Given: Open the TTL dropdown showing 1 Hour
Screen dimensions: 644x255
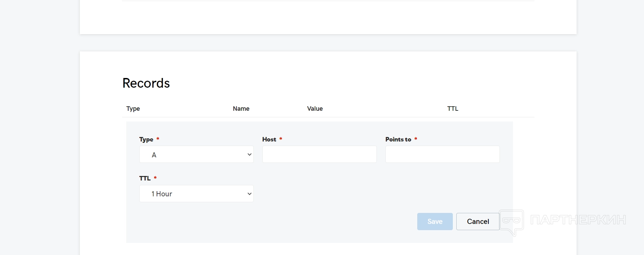Looking at the screenshot, I should pos(196,194).
